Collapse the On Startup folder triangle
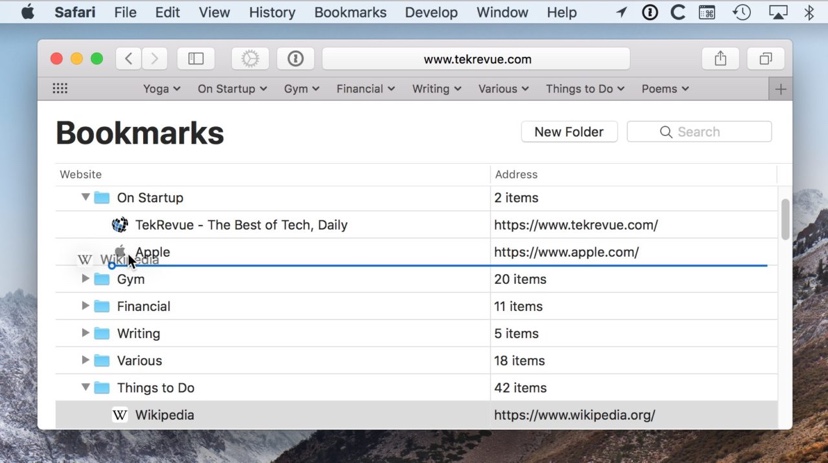828x463 pixels. (85, 197)
